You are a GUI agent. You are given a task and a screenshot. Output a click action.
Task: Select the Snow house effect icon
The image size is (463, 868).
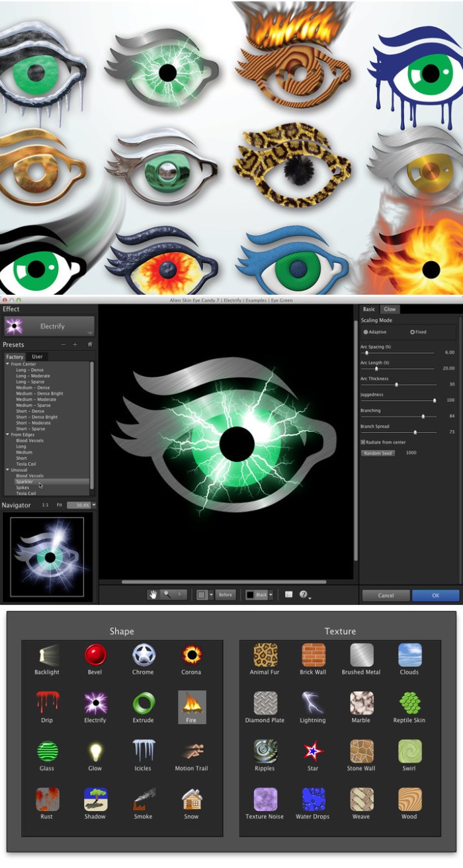[x=192, y=799]
